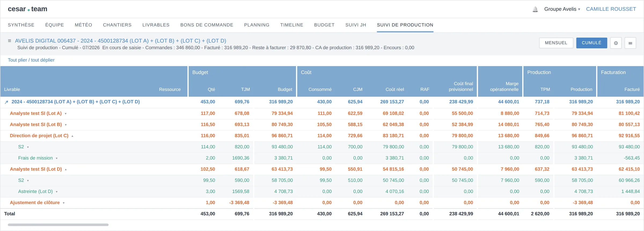Expand Frais de mission row
Screen dimensions: 644x231
57,158
